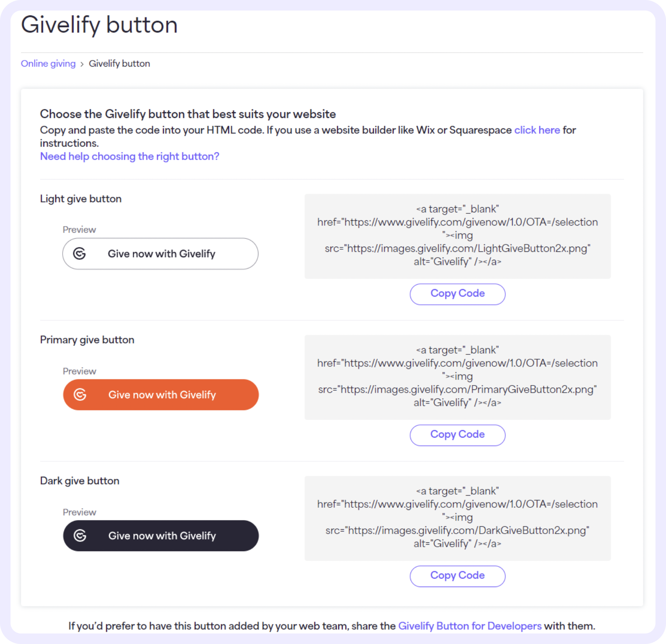Copy Code for the Light give button
The height and width of the screenshot is (644, 666).
(457, 294)
